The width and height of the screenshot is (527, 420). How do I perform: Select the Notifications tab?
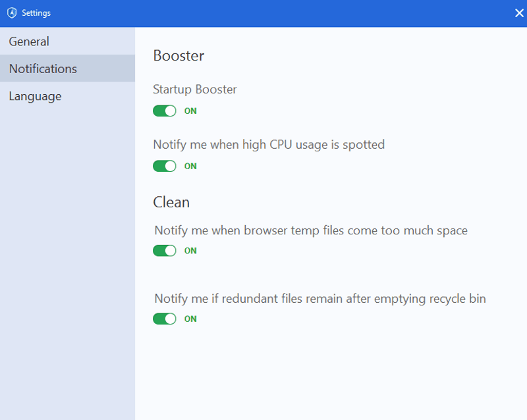point(68,68)
